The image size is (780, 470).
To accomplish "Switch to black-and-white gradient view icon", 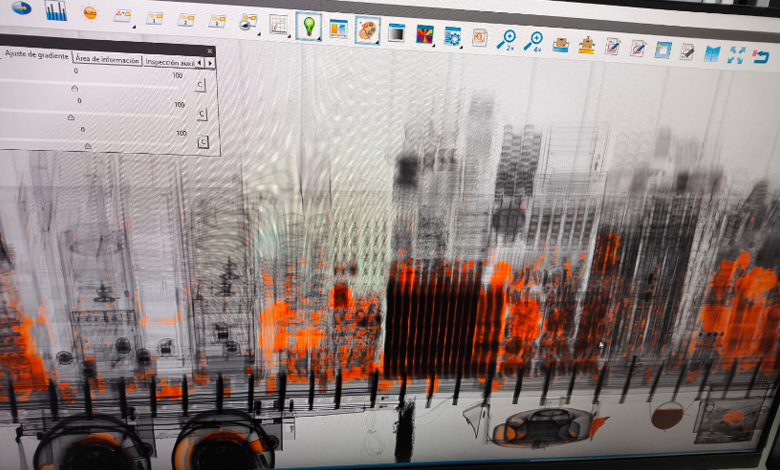I will 396,33.
